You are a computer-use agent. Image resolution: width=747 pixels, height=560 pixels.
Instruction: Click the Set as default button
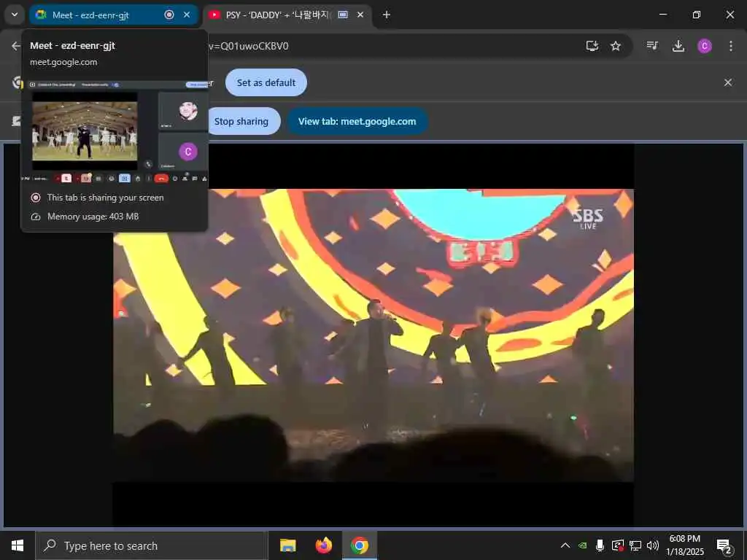[266, 82]
